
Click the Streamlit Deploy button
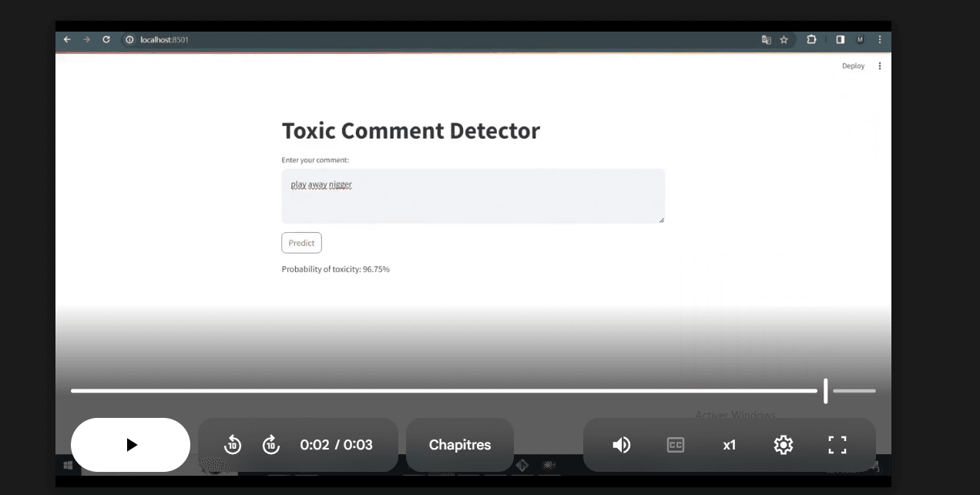(x=854, y=66)
